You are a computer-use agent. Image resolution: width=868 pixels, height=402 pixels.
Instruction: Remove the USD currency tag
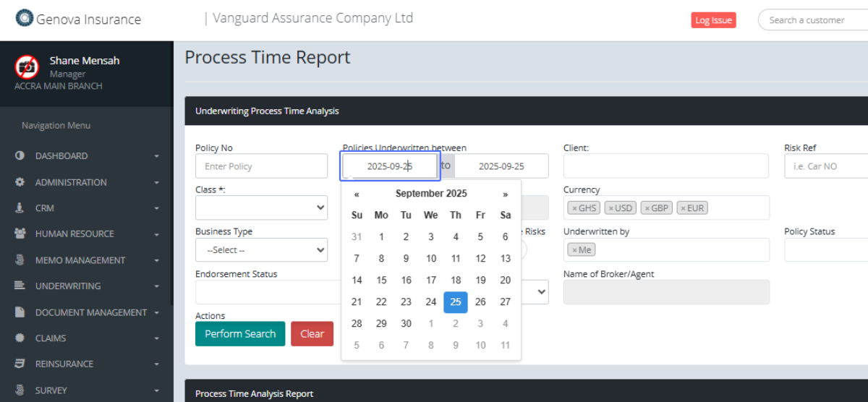(611, 208)
